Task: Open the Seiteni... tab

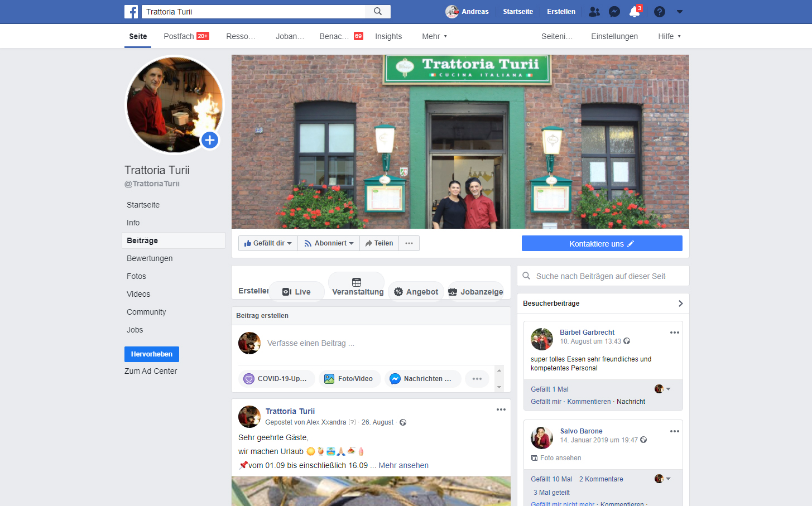Action: pos(557,36)
